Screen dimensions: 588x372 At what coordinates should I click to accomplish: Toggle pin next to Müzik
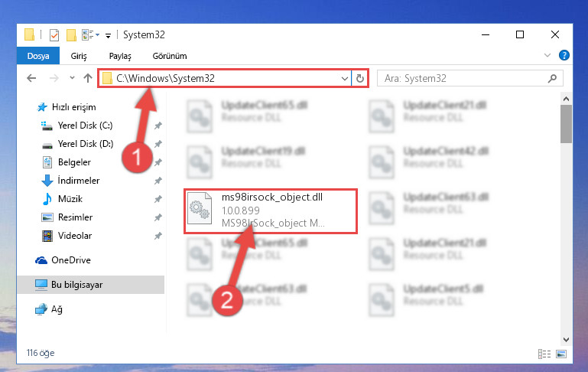(x=158, y=199)
